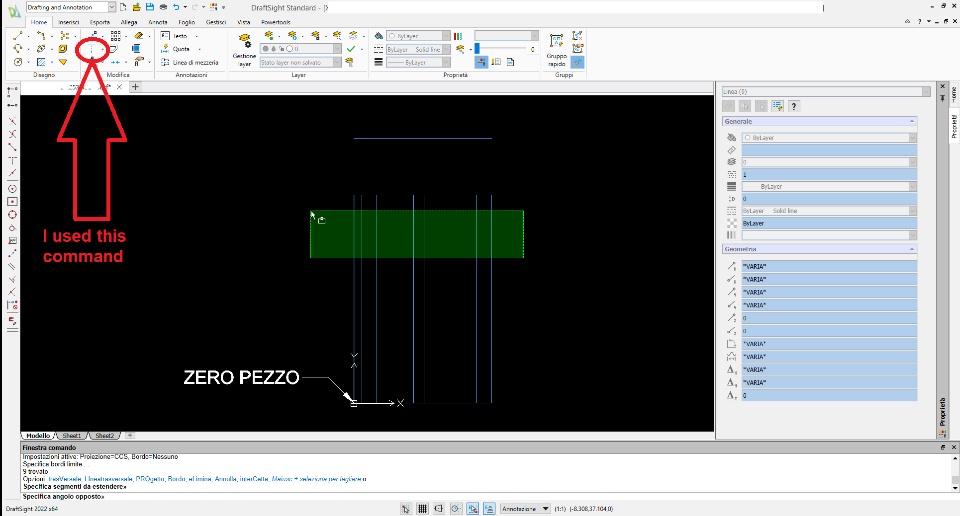Toggle entity tracking ETrack in status bar

pyautogui.click(x=489, y=509)
